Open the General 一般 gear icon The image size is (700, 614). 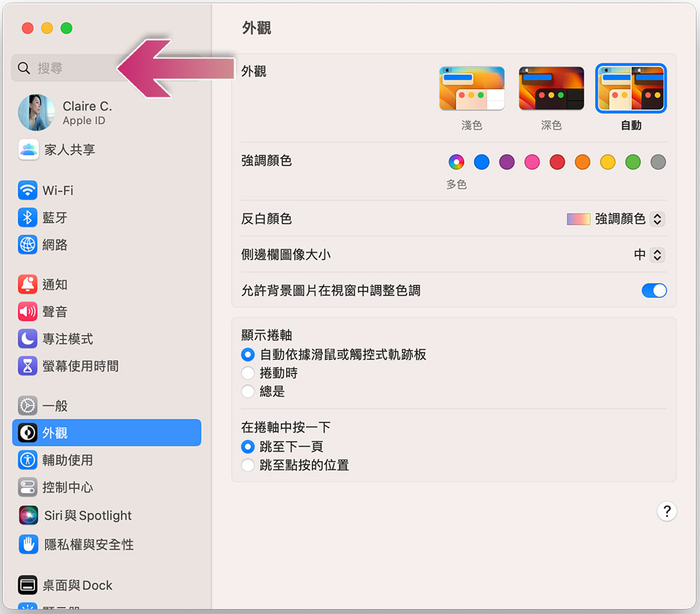point(28,405)
